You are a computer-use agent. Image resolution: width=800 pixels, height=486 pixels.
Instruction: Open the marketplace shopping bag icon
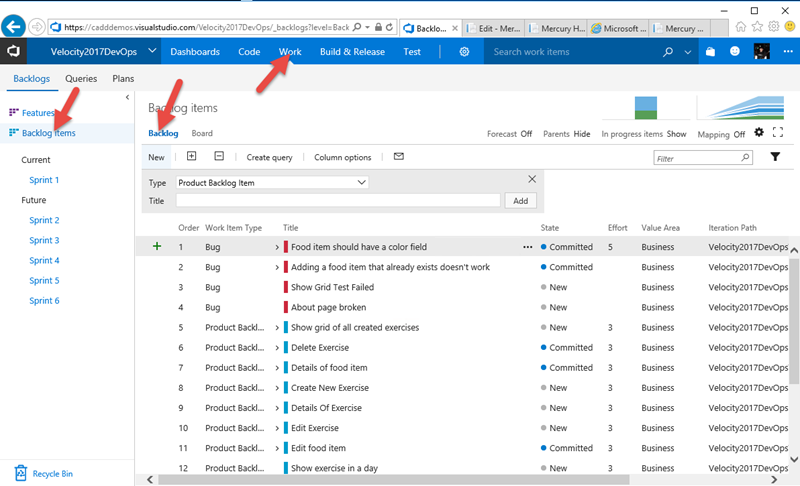tap(710, 52)
